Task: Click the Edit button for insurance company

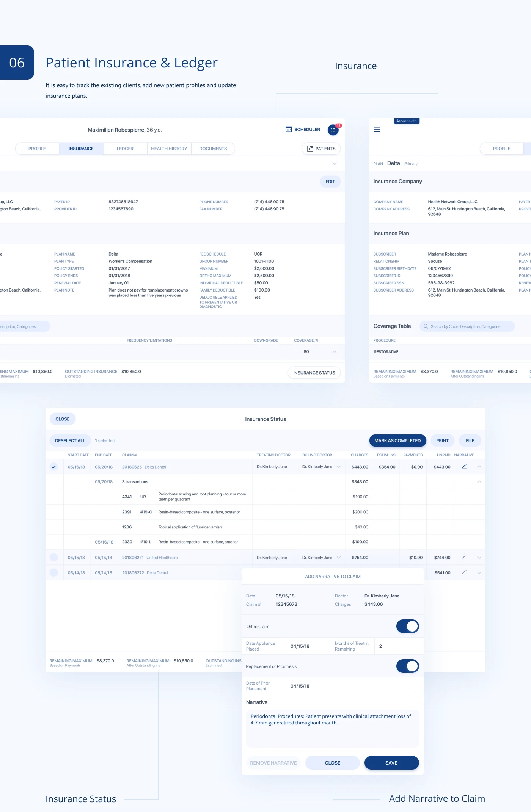Action: point(330,182)
